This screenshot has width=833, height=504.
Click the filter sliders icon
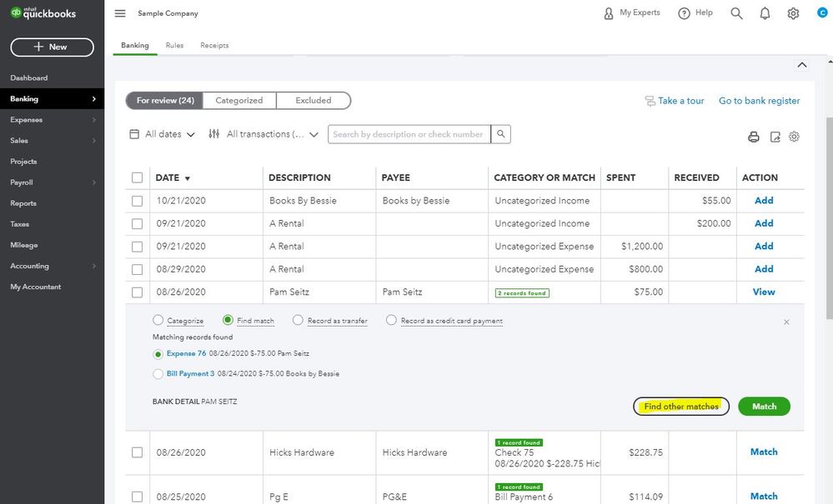[213, 133]
